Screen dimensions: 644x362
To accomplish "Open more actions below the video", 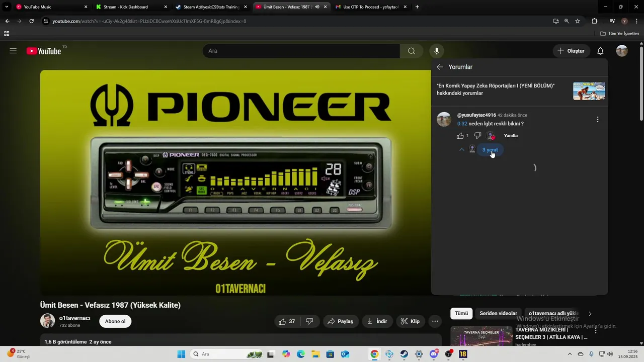I will pos(435,321).
